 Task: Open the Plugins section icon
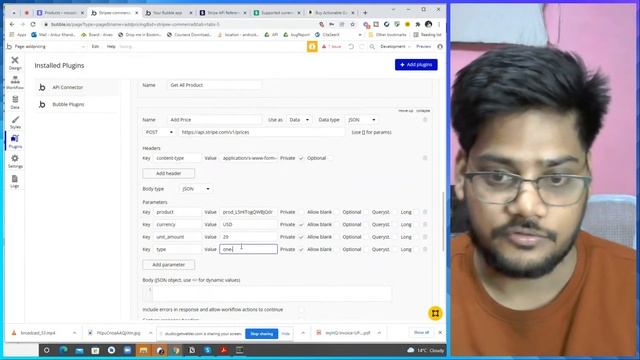pos(15,142)
